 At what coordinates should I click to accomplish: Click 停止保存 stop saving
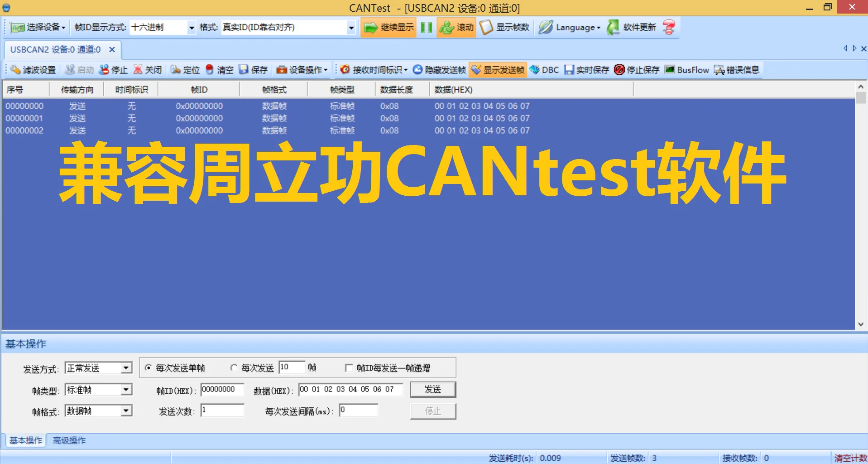(x=637, y=70)
